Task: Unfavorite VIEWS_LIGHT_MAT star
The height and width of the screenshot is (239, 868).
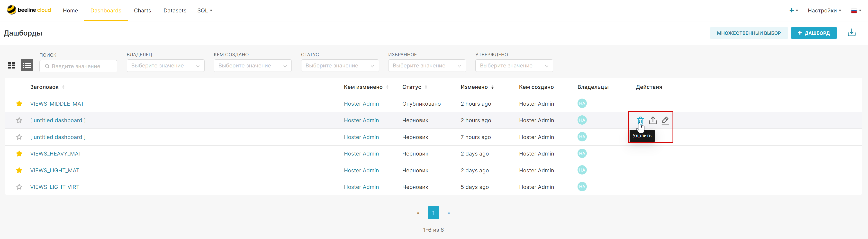Action: tap(19, 170)
